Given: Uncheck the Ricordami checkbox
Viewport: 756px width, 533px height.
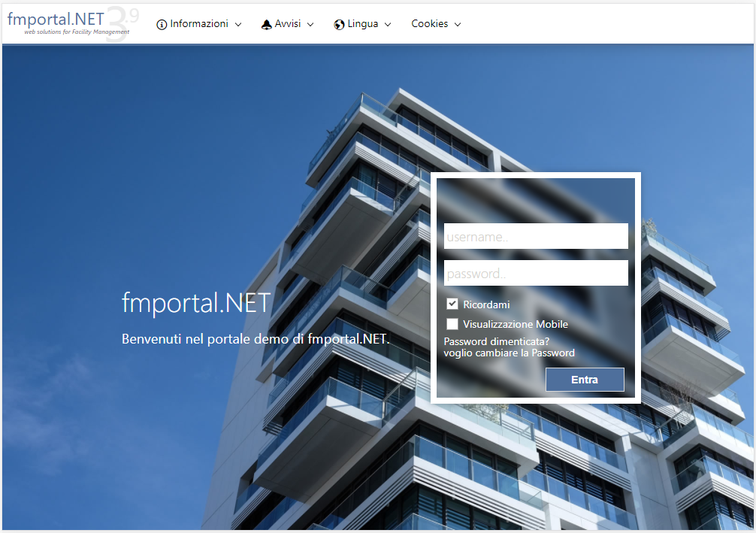Looking at the screenshot, I should (x=452, y=304).
